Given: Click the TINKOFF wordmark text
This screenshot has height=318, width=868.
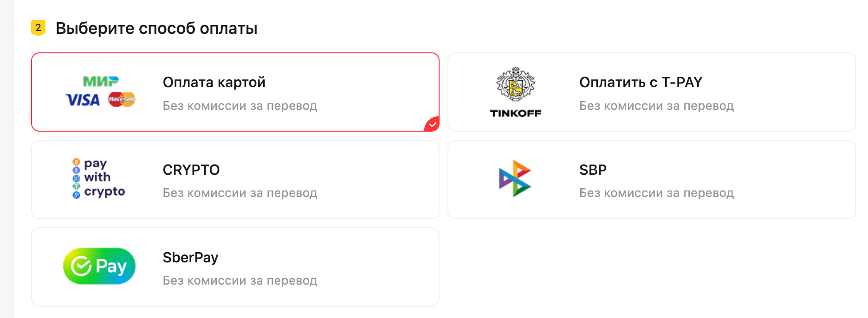Looking at the screenshot, I should tap(516, 113).
